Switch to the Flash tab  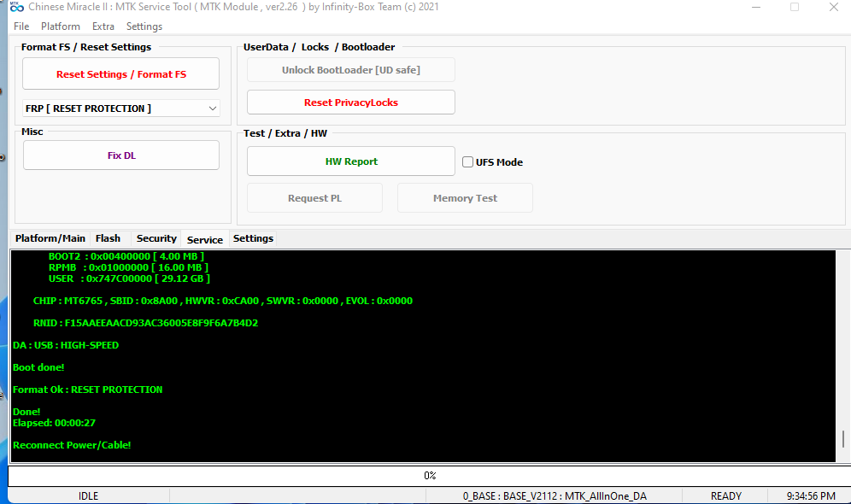tap(108, 238)
